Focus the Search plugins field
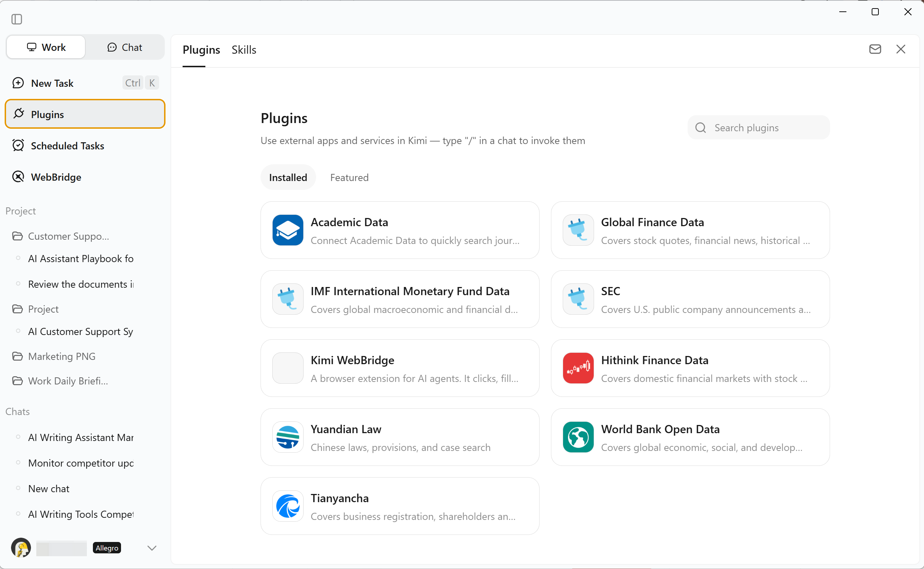Screen dimensions: 924x569 758,128
